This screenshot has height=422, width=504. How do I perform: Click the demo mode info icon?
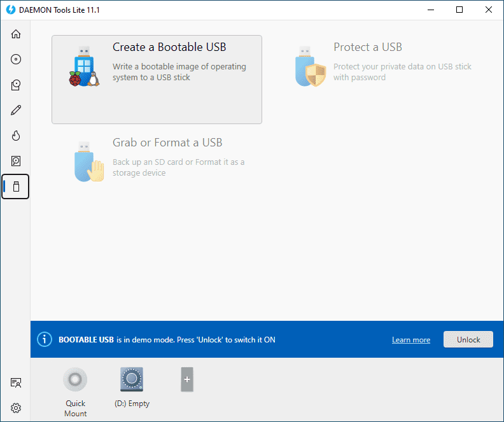point(45,339)
